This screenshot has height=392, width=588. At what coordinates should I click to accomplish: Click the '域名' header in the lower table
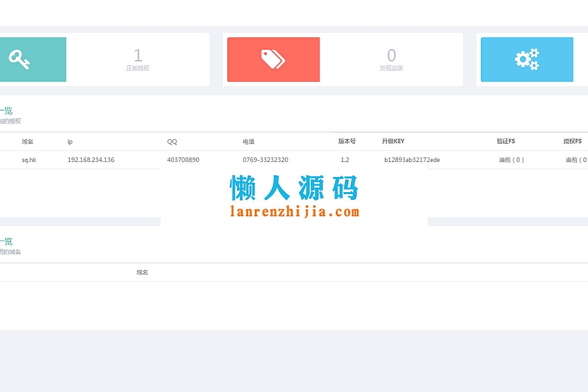[142, 272]
